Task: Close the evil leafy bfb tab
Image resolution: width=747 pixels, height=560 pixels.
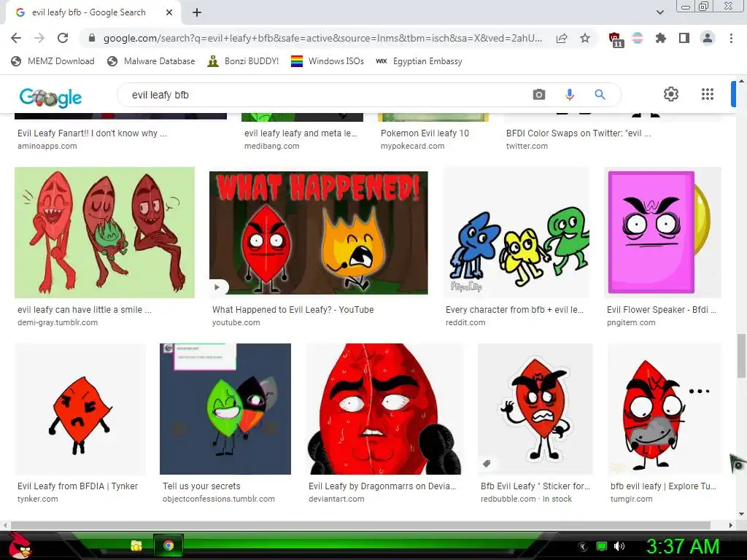Action: point(169,12)
